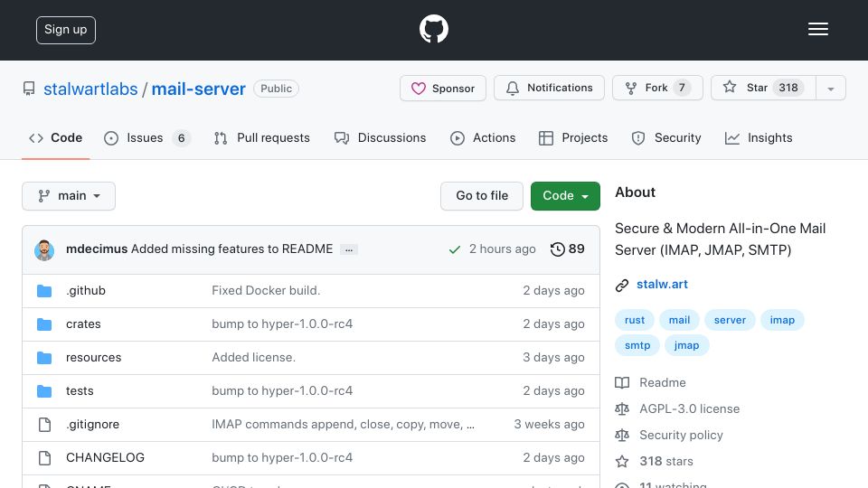Image resolution: width=868 pixels, height=488 pixels.
Task: Fork the repository
Action: [x=657, y=88]
